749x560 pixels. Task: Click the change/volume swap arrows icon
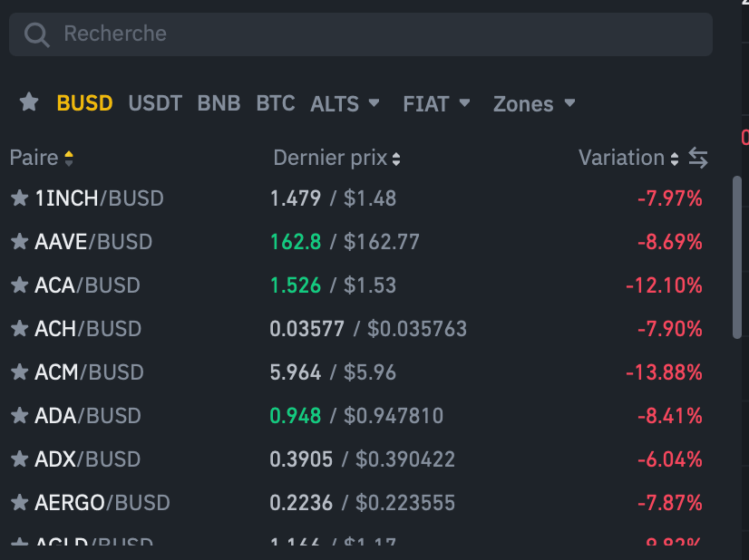click(697, 158)
